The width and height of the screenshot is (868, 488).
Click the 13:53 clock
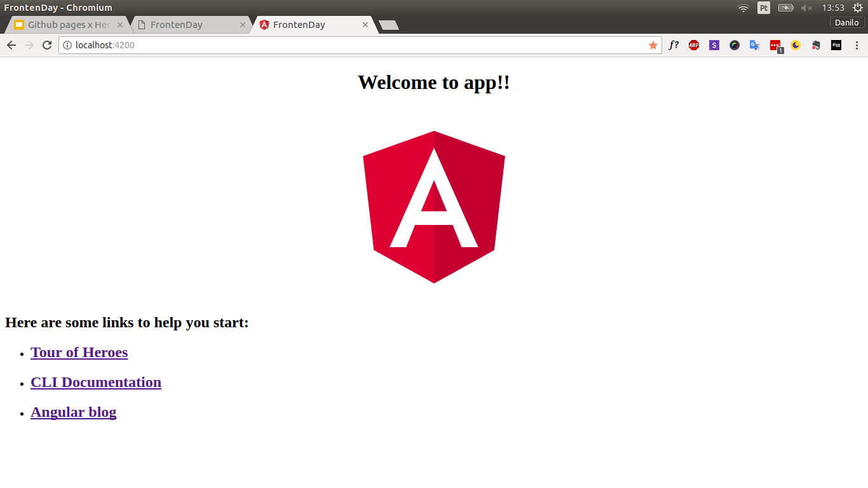833,8
